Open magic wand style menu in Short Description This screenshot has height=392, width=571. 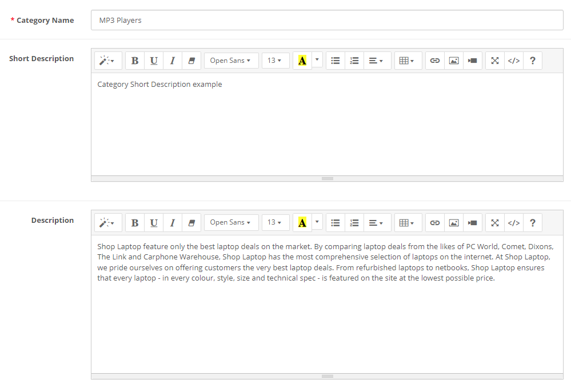tap(107, 61)
